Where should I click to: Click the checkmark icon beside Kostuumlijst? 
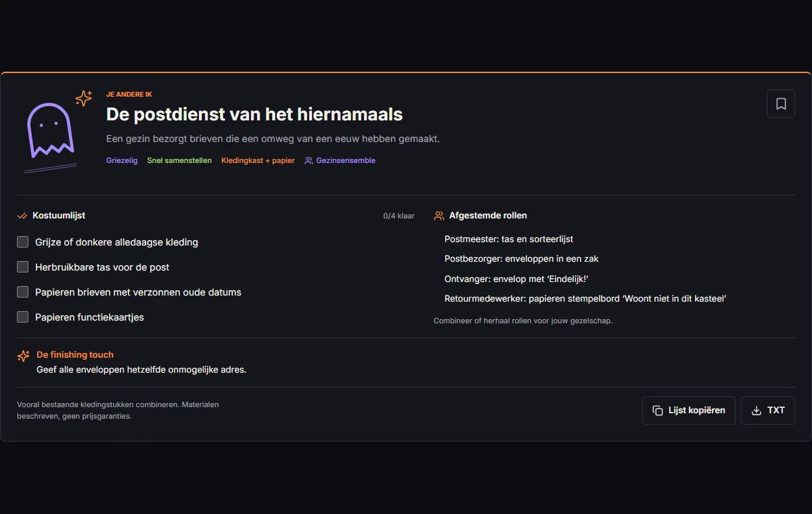(x=22, y=216)
